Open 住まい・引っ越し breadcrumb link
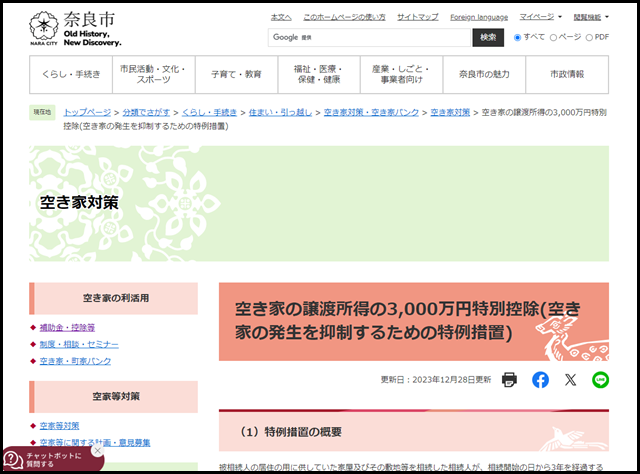 click(x=280, y=112)
